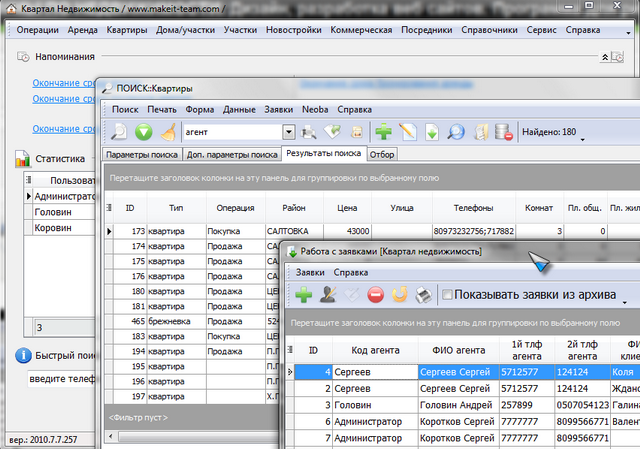Click the 'Код агента' column header

click(x=376, y=350)
